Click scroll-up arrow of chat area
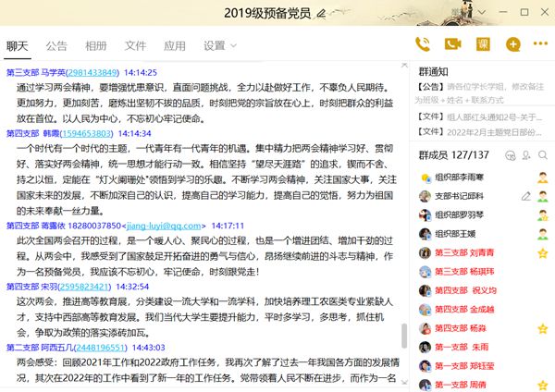 click(404, 65)
